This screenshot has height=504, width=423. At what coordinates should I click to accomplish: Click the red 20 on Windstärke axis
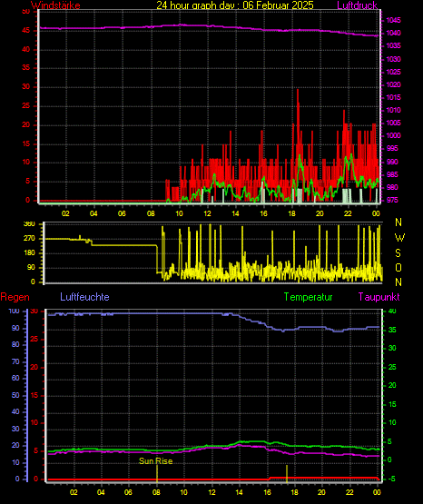point(25,124)
